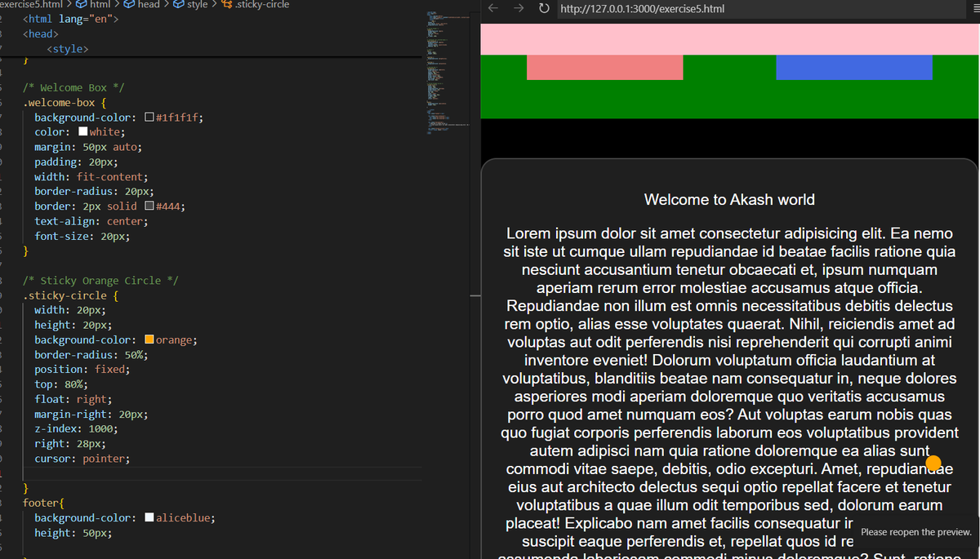Viewport: 980px width, 559px height.
Task: Click the 'position: fixed;' line
Action: coord(82,370)
